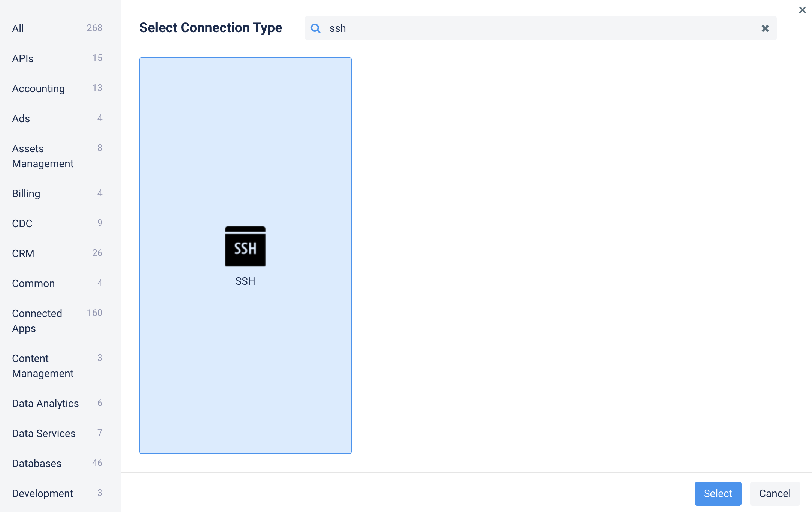812x512 pixels.
Task: Browse the Accounting connection category
Action: [x=38, y=88]
